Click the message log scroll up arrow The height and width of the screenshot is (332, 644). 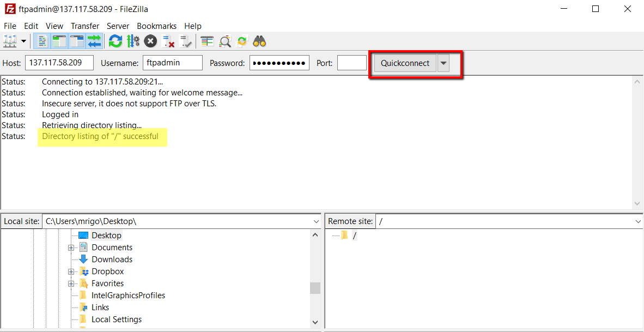tap(637, 82)
